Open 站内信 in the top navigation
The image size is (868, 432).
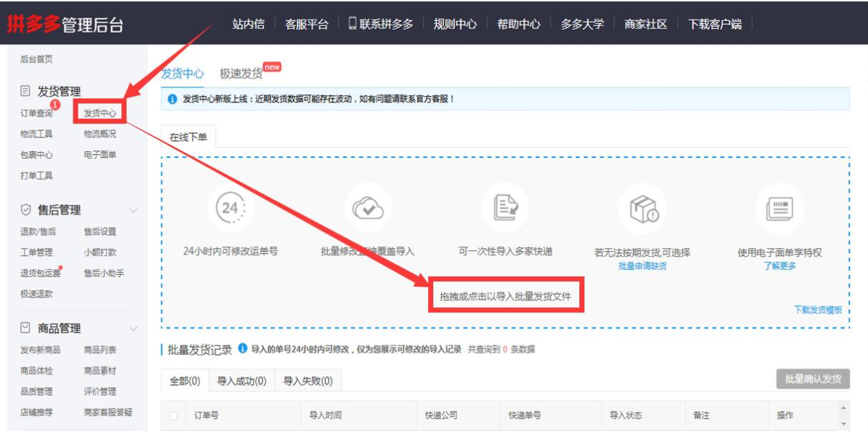click(249, 24)
